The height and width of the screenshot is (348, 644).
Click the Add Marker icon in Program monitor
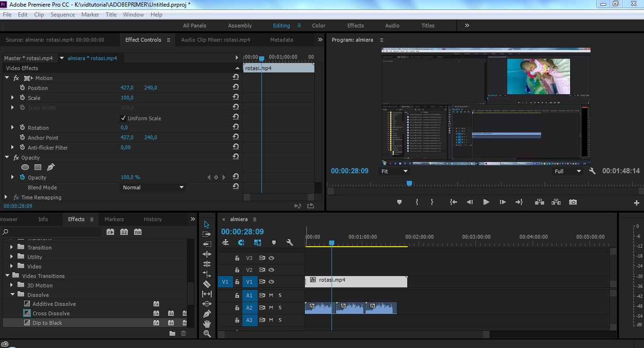pos(399,202)
